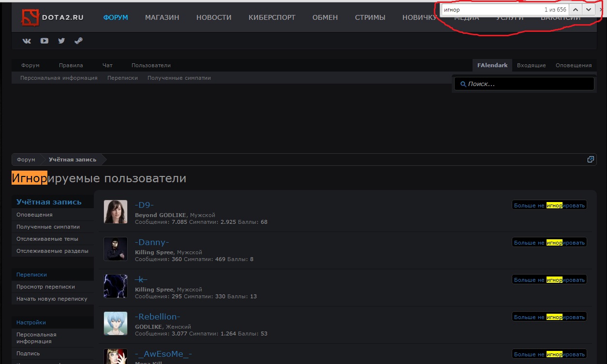Image resolution: width=607 pixels, height=364 pixels.
Task: Switch to the Входящие tab
Action: click(x=531, y=65)
